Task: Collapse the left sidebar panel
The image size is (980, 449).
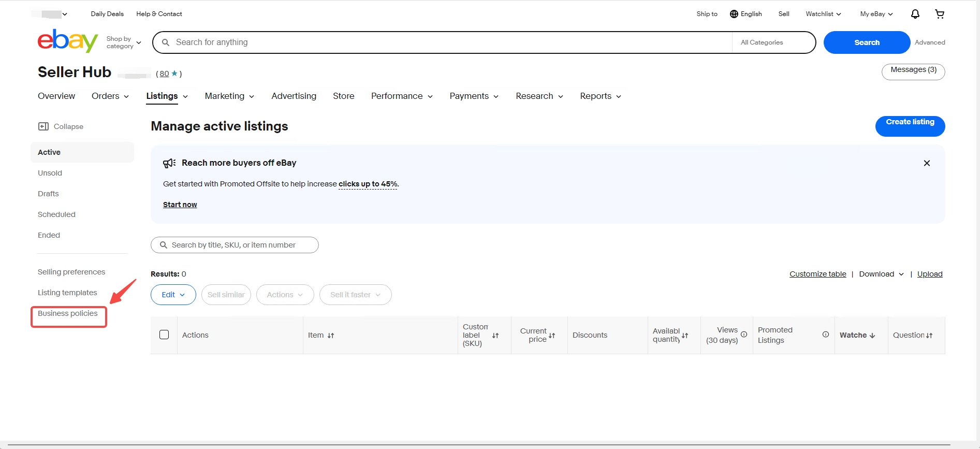Action: click(x=61, y=126)
